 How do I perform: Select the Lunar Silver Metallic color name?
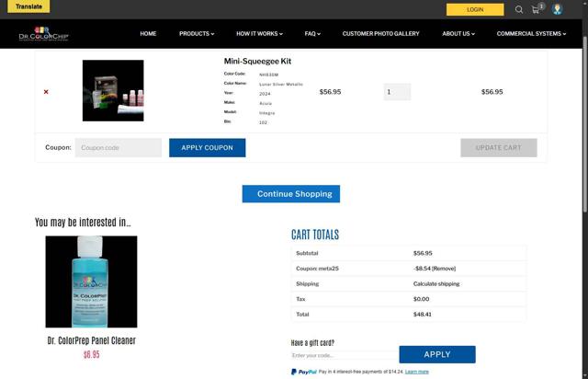coord(281,85)
